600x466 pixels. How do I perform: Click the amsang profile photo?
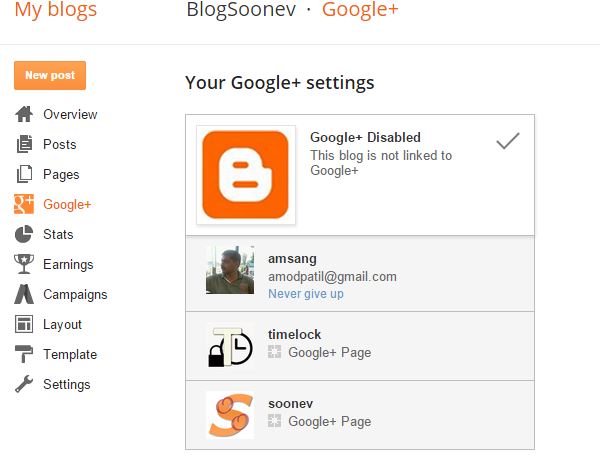(230, 270)
